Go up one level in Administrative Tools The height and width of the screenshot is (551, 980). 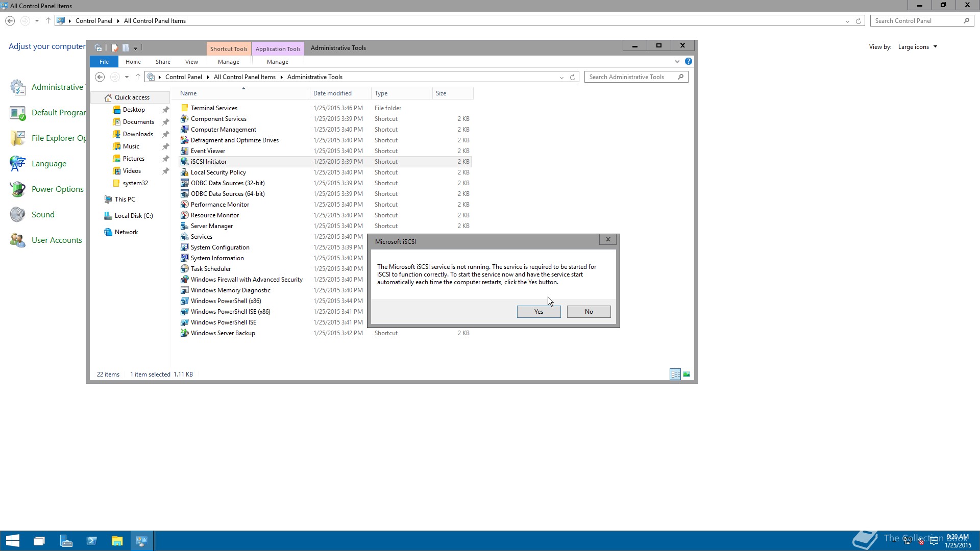click(x=138, y=77)
